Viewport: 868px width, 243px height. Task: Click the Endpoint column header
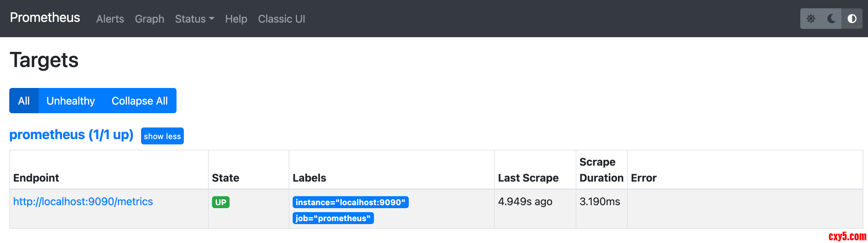(36, 178)
